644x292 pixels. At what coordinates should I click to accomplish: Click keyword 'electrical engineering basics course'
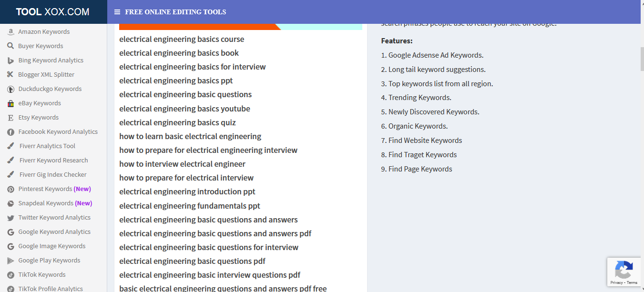coord(182,39)
